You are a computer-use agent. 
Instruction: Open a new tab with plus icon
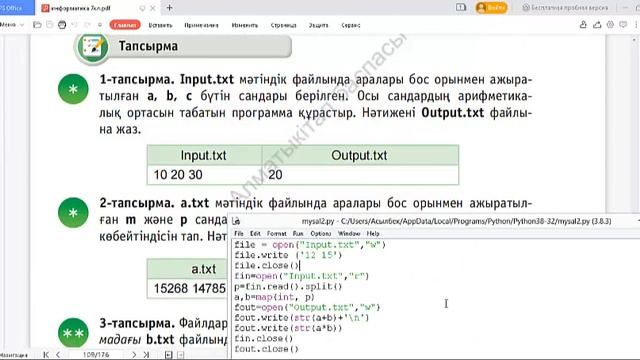tap(169, 8)
